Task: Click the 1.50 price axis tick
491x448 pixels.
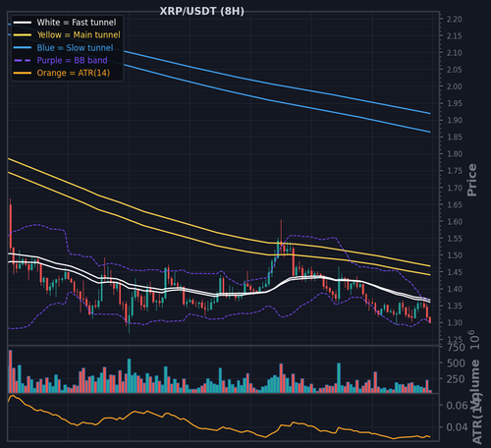Action: coord(455,255)
